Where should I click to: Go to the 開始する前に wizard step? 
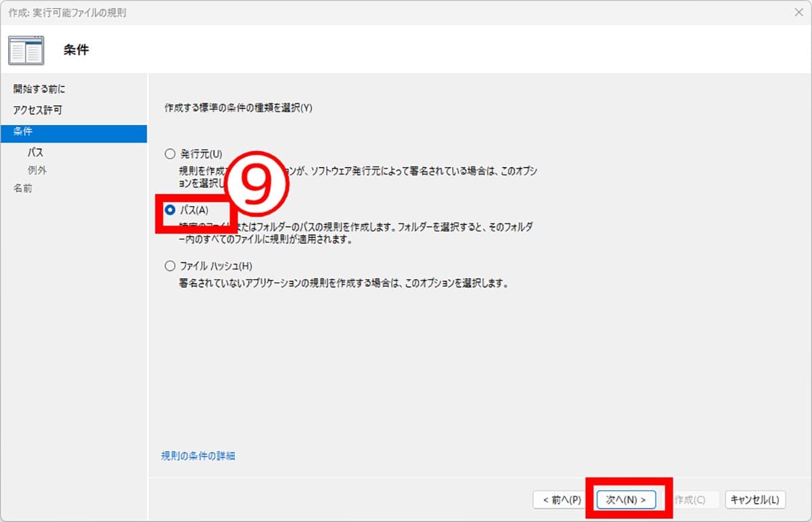coord(39,89)
